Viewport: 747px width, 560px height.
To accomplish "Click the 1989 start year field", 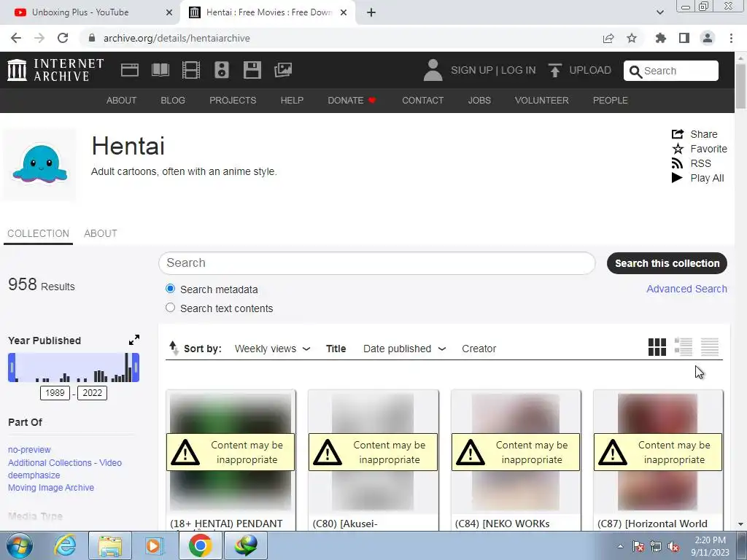I will [x=55, y=393].
